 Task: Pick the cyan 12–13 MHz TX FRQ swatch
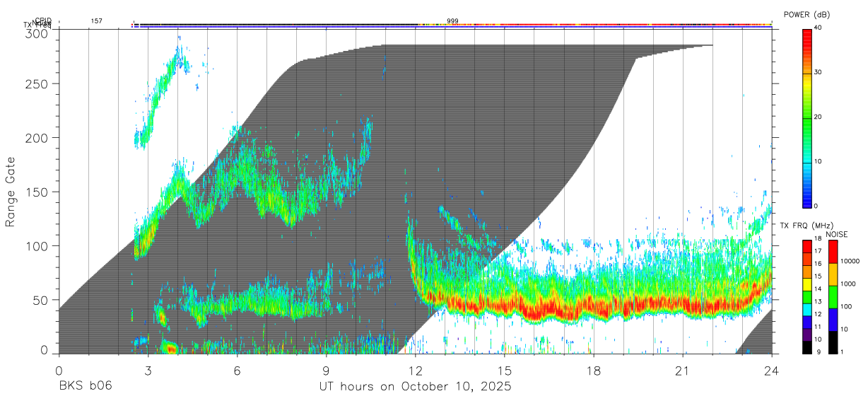point(807,309)
